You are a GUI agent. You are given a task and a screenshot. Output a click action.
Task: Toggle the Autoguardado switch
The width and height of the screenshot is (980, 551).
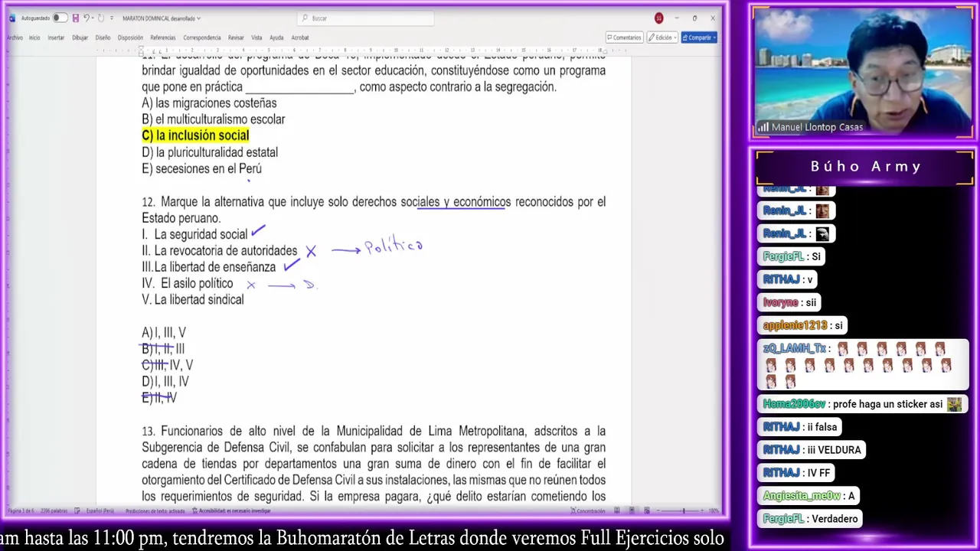59,18
